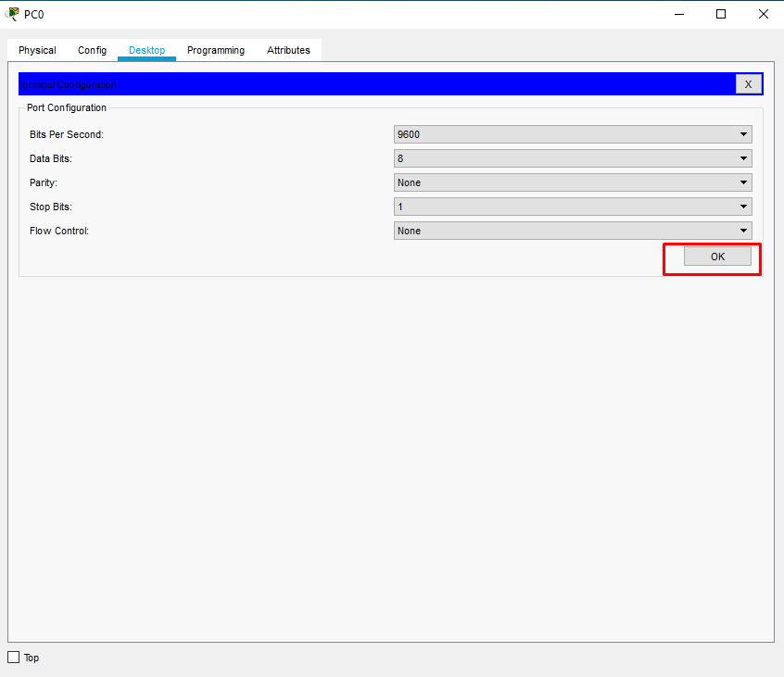Select the Programming tab

coord(215,50)
